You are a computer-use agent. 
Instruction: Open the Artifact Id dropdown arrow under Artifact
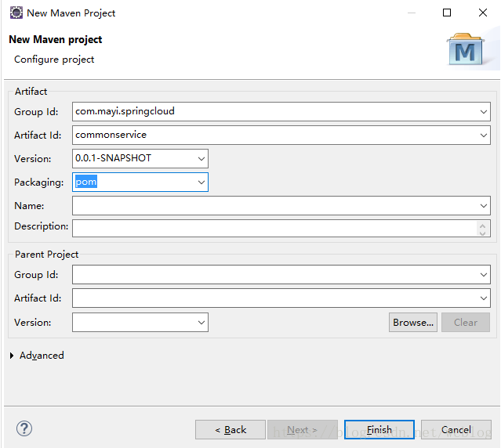tap(484, 135)
